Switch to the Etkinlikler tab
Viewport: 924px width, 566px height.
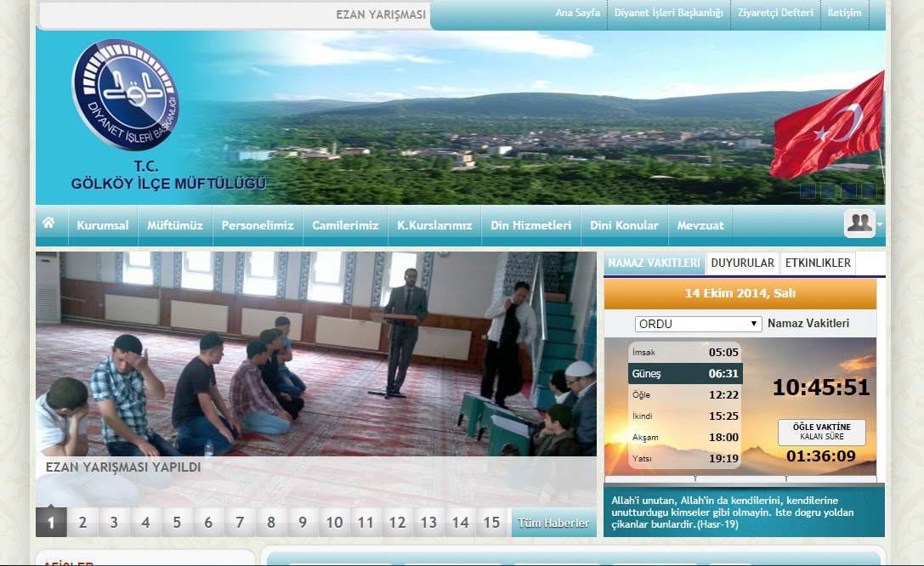pos(817,263)
